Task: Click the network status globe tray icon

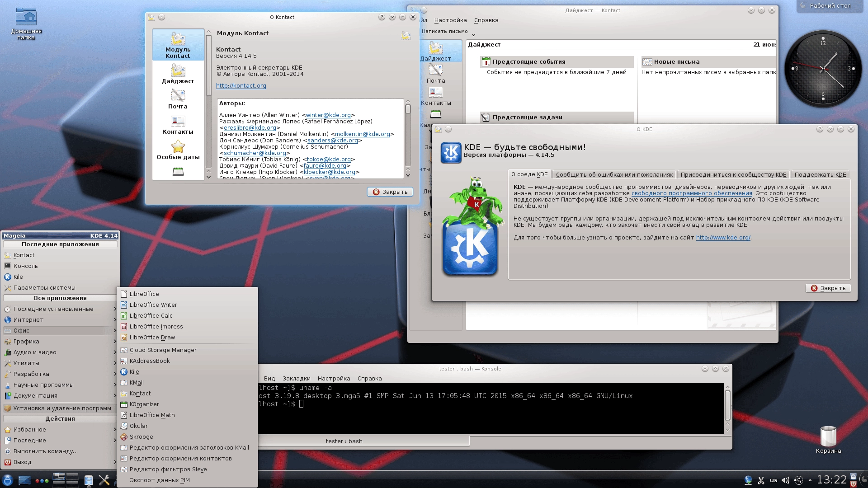Action: pos(748,480)
